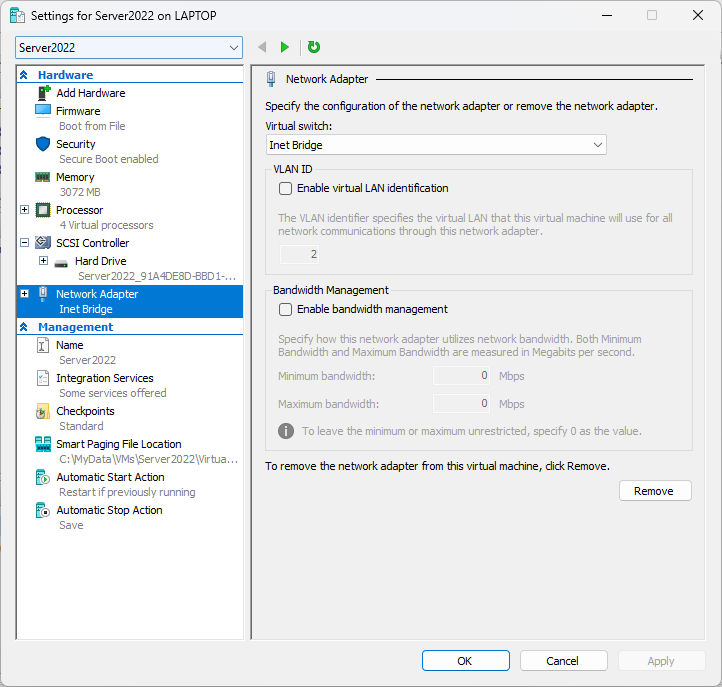Select the Checkpoints icon
Viewport: 722px width, 687px height.
click(x=43, y=411)
